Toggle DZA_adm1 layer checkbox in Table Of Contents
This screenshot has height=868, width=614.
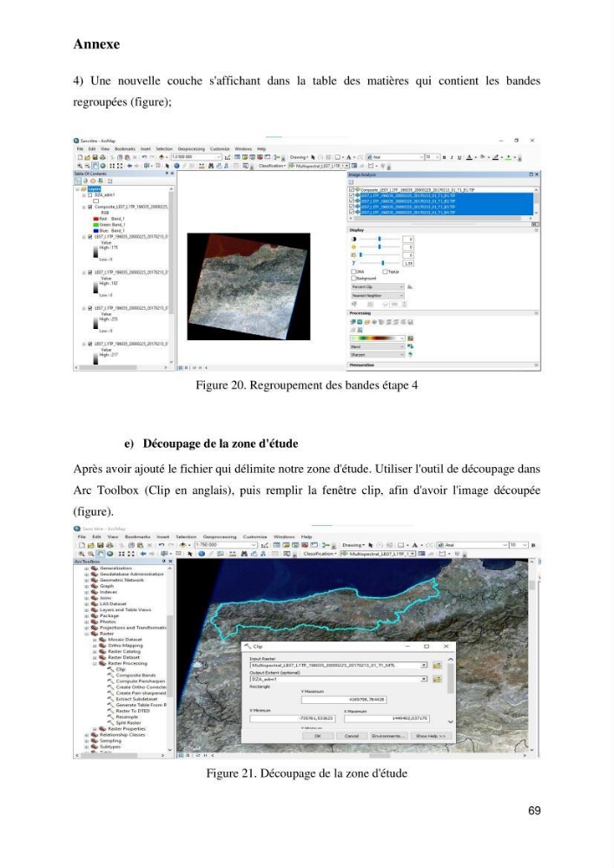[x=90, y=194]
